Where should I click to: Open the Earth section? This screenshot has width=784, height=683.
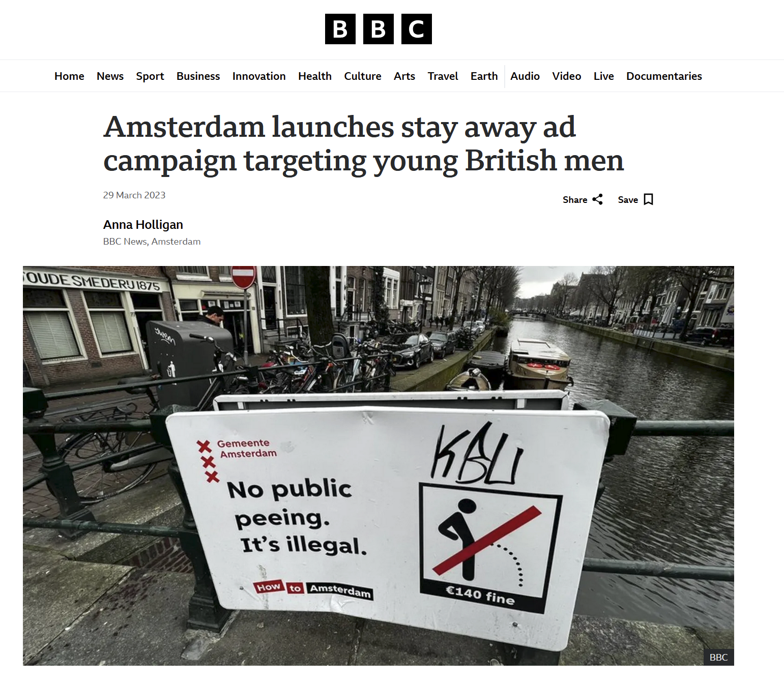pos(484,76)
